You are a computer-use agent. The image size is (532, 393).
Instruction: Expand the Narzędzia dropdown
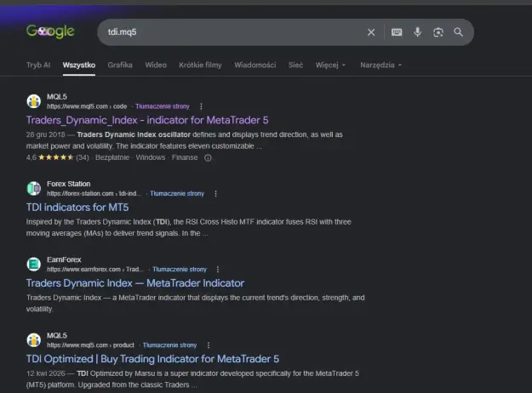[x=381, y=65]
